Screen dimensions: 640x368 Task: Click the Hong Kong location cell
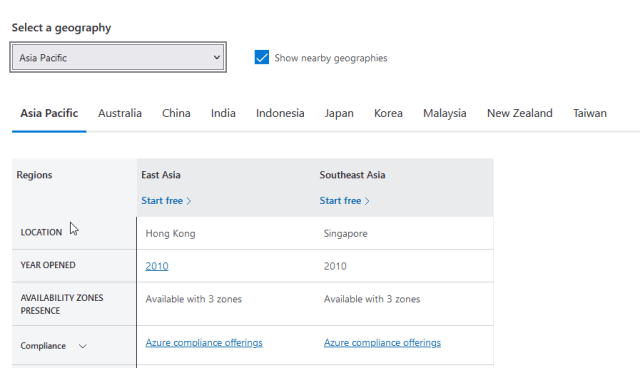[x=170, y=233]
